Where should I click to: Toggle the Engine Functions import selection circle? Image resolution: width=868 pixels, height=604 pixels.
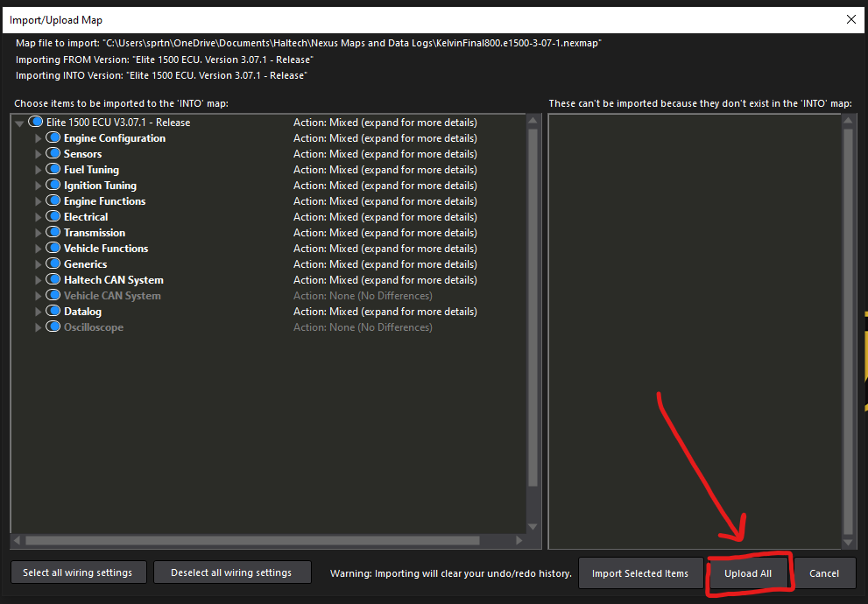pyautogui.click(x=53, y=200)
